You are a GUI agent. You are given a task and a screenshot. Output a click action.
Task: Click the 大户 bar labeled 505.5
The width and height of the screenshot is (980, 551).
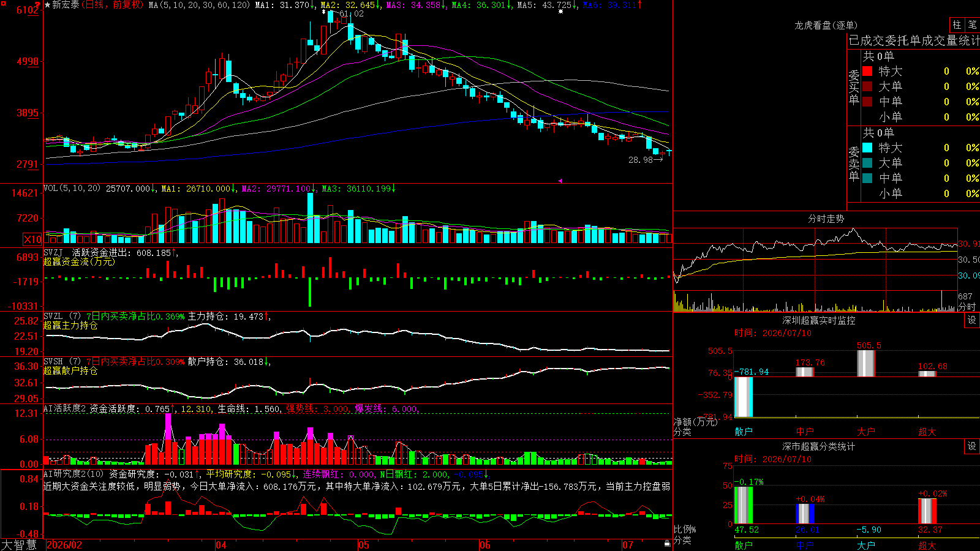(866, 363)
